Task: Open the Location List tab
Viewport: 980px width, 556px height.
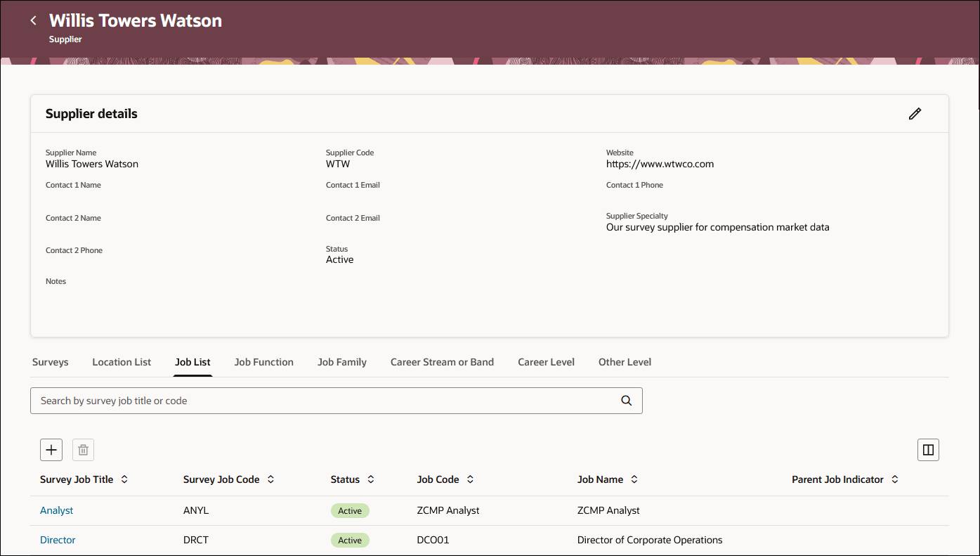Action: click(x=121, y=361)
